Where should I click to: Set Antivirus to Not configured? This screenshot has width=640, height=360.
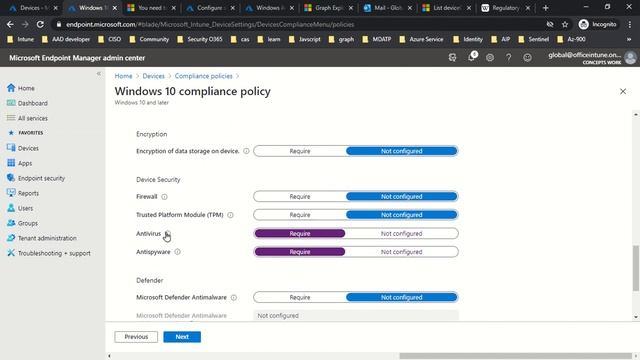pos(402,233)
